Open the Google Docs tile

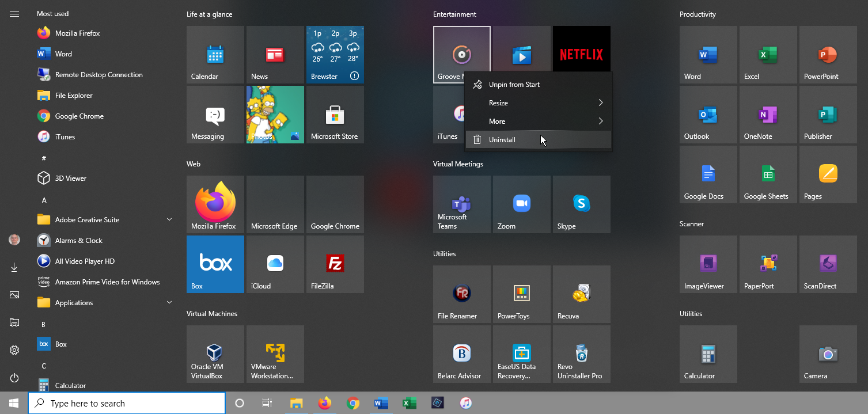tap(708, 174)
